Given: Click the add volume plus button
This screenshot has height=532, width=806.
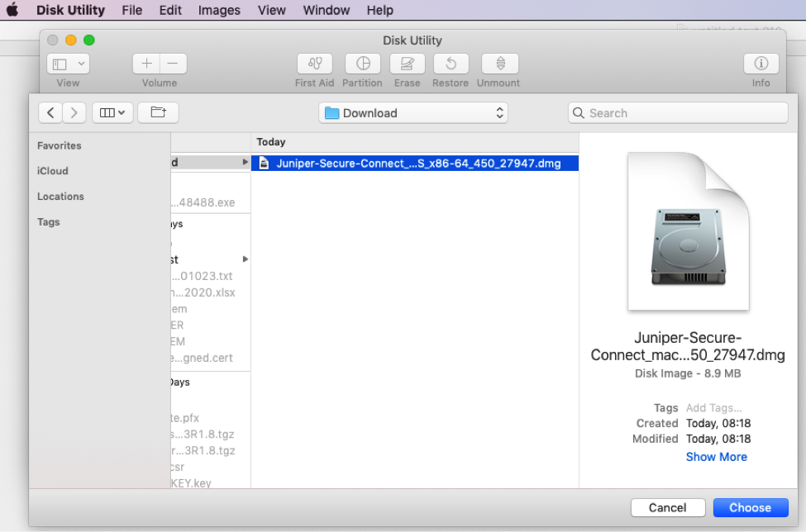Looking at the screenshot, I should [146, 64].
